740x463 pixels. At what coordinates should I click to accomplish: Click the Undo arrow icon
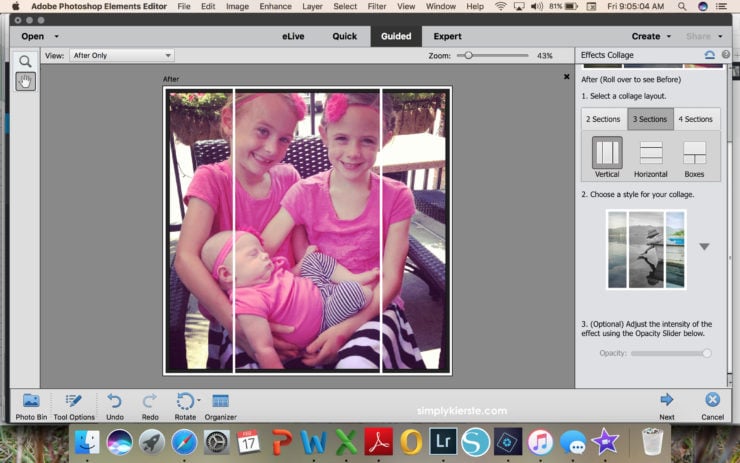coord(114,401)
